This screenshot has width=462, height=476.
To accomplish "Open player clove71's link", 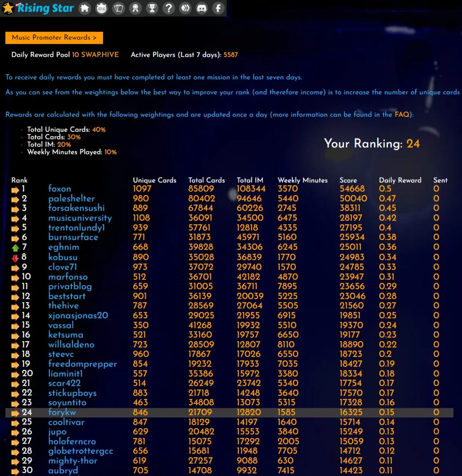I will pyautogui.click(x=62, y=267).
